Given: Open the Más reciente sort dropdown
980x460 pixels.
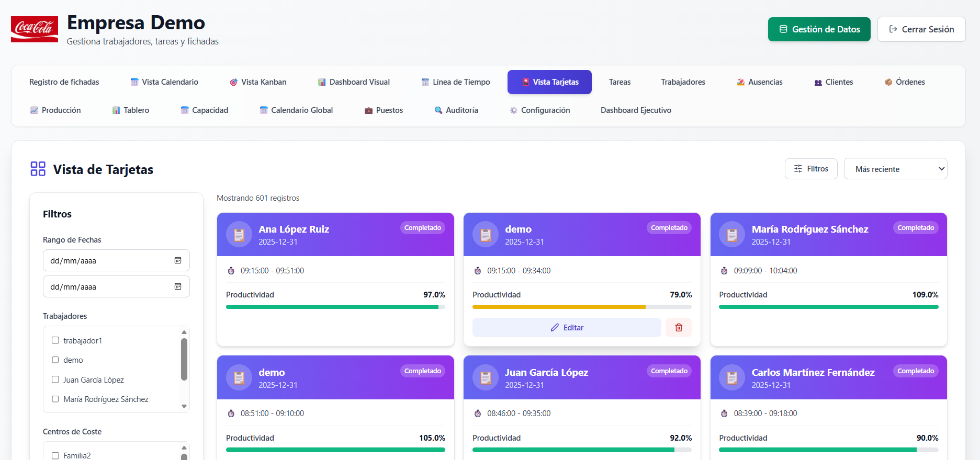Looking at the screenshot, I should (x=895, y=169).
